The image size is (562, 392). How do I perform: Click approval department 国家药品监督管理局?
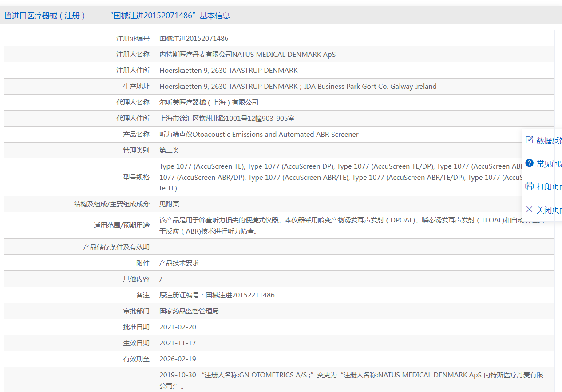[x=189, y=311]
